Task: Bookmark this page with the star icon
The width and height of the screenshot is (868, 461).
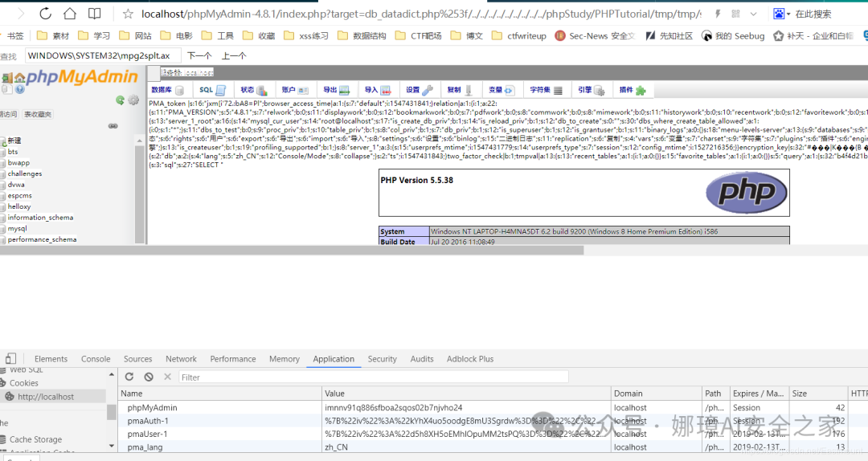Action: pyautogui.click(x=128, y=14)
